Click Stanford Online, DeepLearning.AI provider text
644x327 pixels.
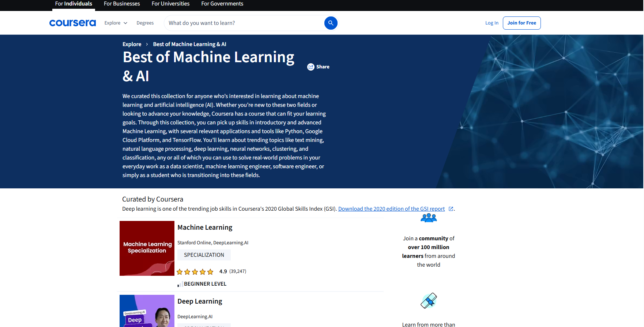tap(213, 243)
